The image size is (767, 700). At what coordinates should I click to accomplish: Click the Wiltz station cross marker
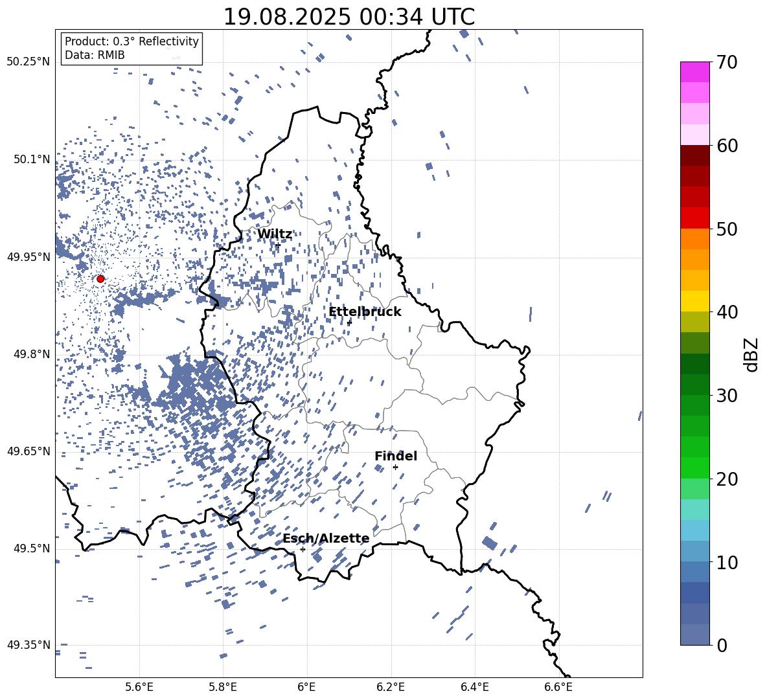278,245
